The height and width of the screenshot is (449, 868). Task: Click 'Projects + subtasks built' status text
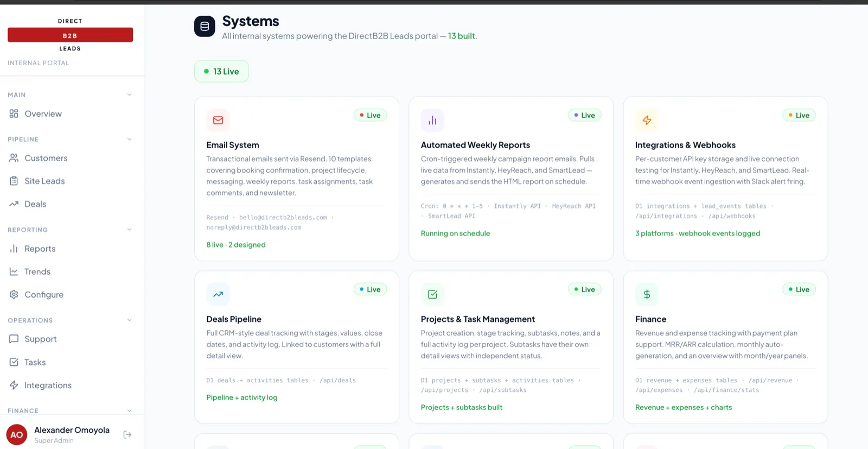tap(462, 407)
